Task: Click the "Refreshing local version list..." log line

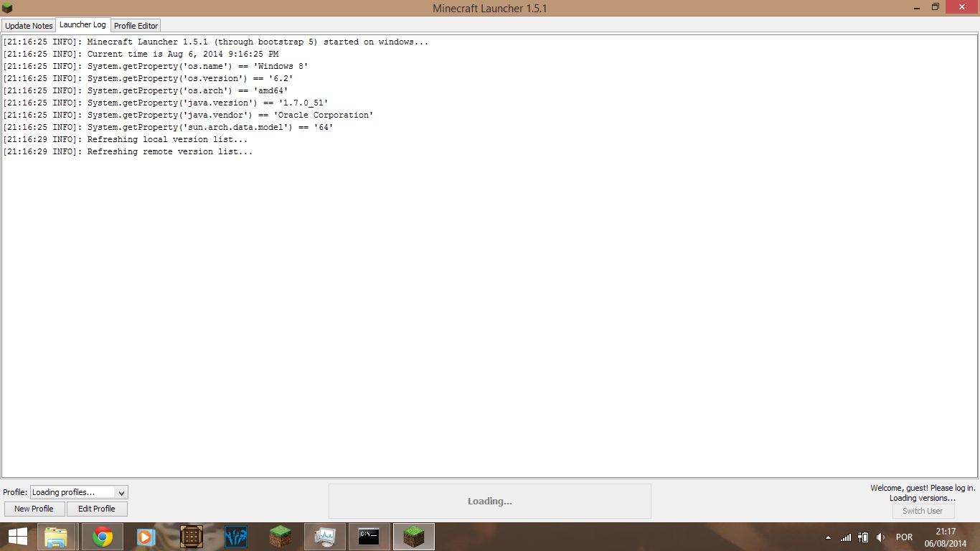Action: click(x=126, y=139)
